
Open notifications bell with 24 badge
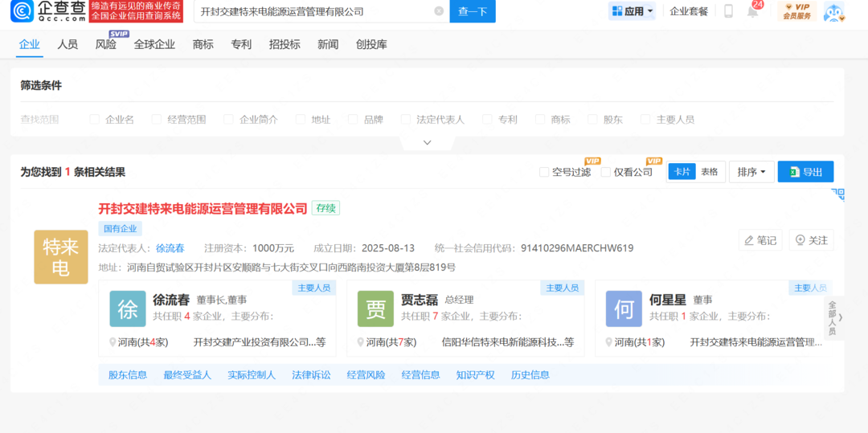click(753, 10)
